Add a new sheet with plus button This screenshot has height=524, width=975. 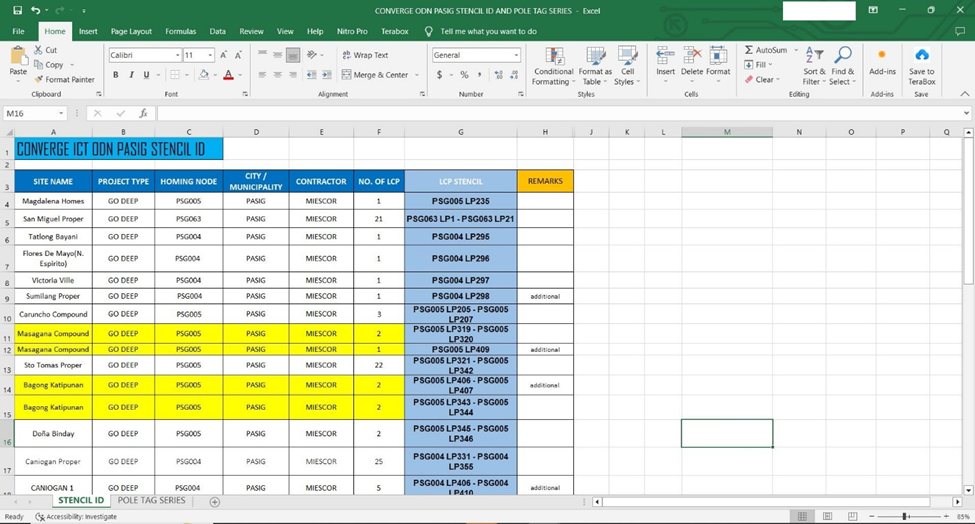215,502
